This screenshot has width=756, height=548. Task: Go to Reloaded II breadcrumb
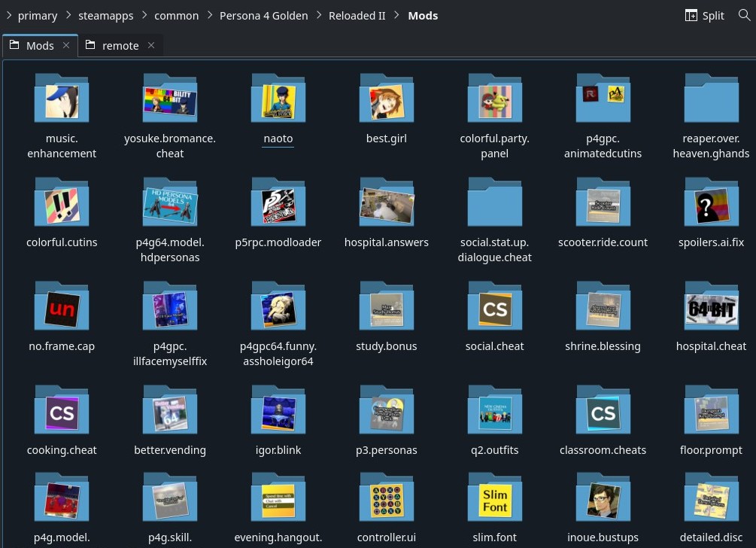(357, 16)
